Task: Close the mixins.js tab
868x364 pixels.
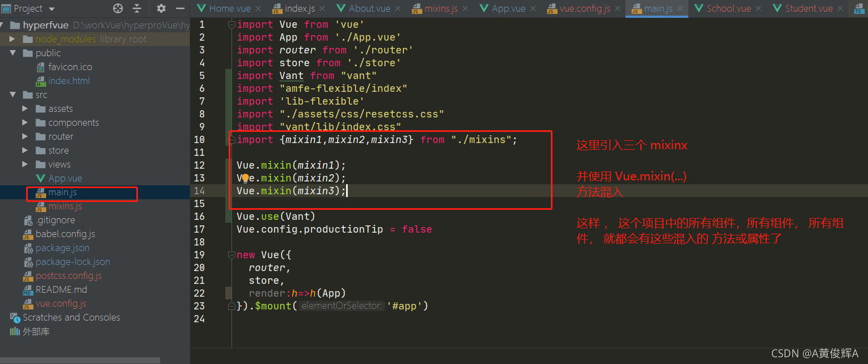Action: 466,8
